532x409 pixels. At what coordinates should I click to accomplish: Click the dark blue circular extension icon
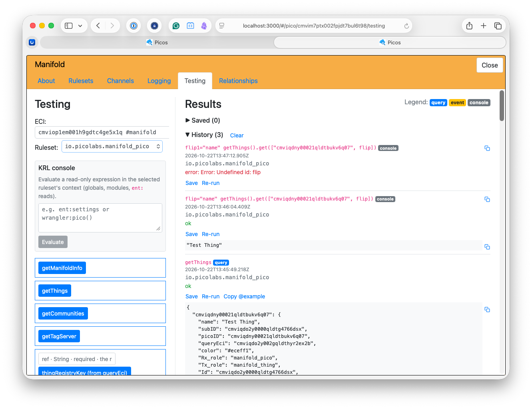pos(154,26)
